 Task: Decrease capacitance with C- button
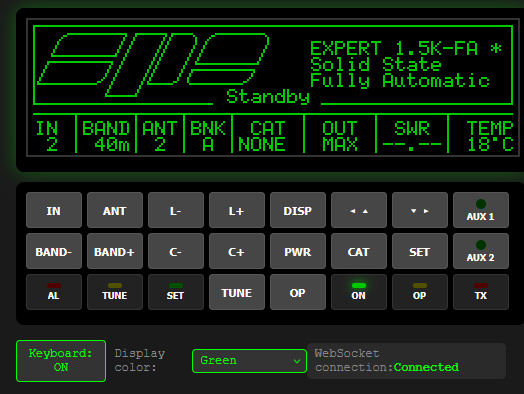[176, 251]
